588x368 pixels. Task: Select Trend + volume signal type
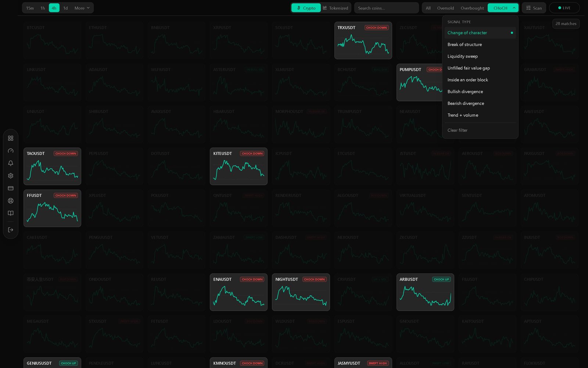(480, 115)
